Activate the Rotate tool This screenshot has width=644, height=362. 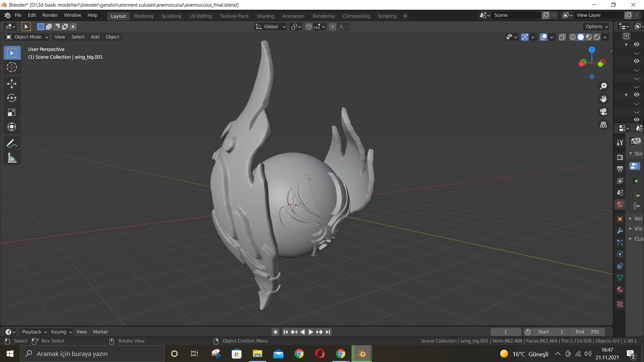(x=12, y=98)
